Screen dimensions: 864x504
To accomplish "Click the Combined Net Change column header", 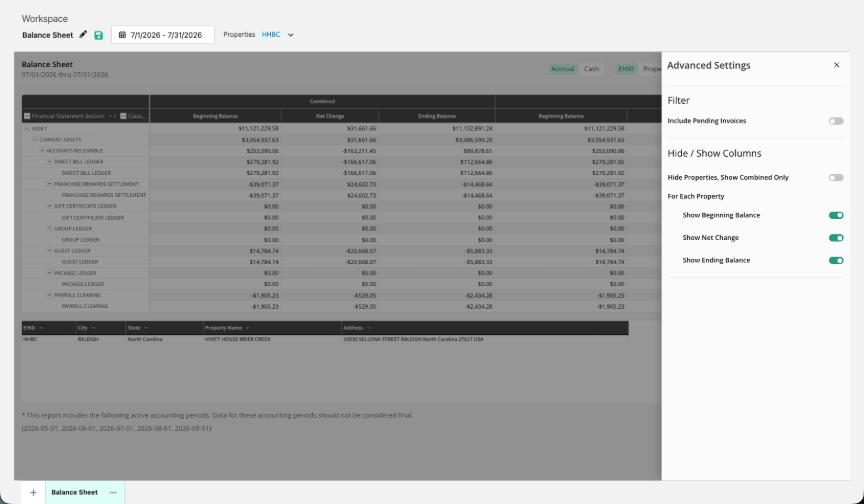I will [330, 116].
